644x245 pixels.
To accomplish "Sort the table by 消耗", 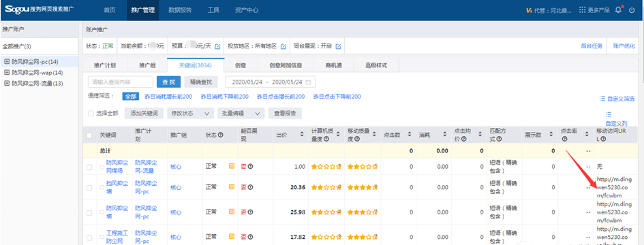I will click(x=445, y=135).
